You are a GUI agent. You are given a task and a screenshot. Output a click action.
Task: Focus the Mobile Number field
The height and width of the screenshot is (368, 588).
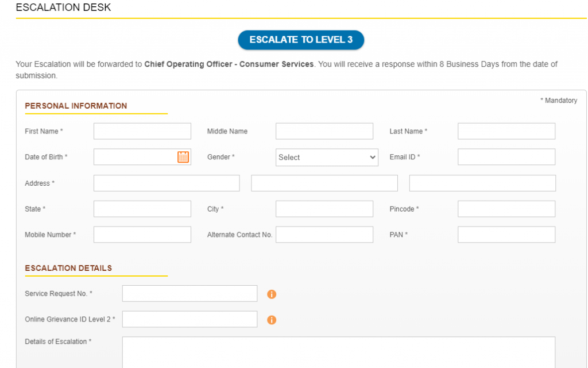(142, 235)
